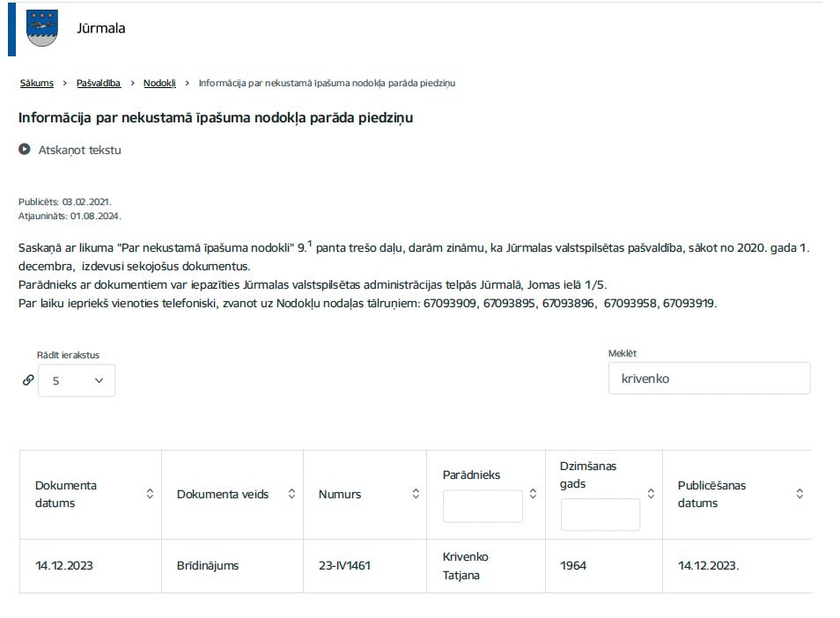Image resolution: width=840 pixels, height=618 pixels.
Task: Activate the Atskaņot tekstu text-to-speech link
Action: [x=77, y=150]
